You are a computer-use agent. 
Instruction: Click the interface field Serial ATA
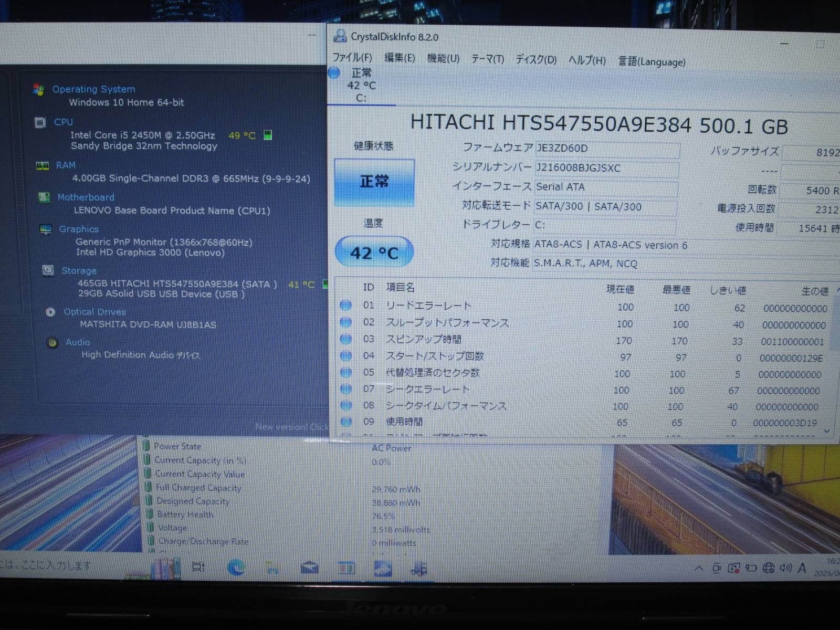click(x=606, y=187)
